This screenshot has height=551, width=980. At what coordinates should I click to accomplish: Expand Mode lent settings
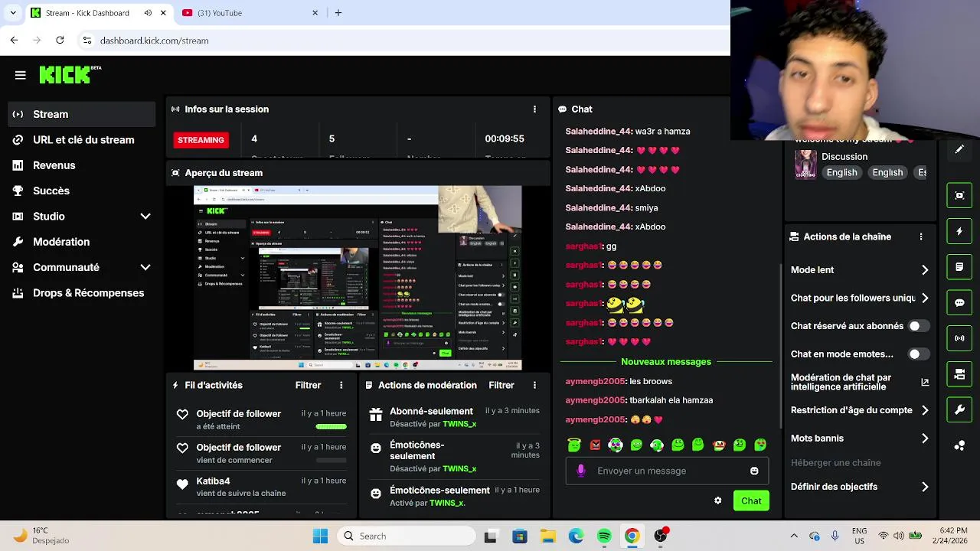925,270
